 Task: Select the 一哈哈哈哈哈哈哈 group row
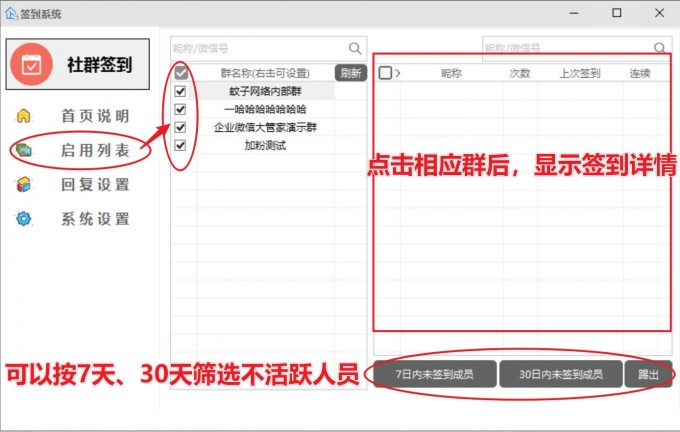(265, 109)
